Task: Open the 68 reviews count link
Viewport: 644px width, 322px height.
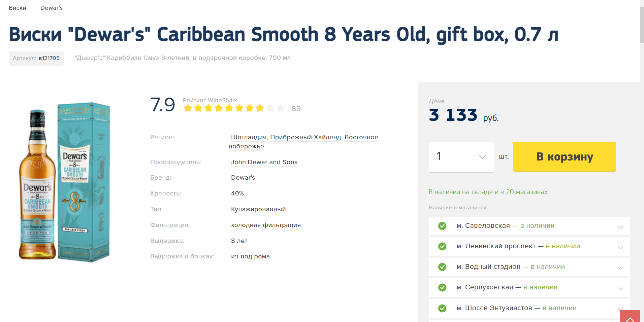Action: pos(296,109)
